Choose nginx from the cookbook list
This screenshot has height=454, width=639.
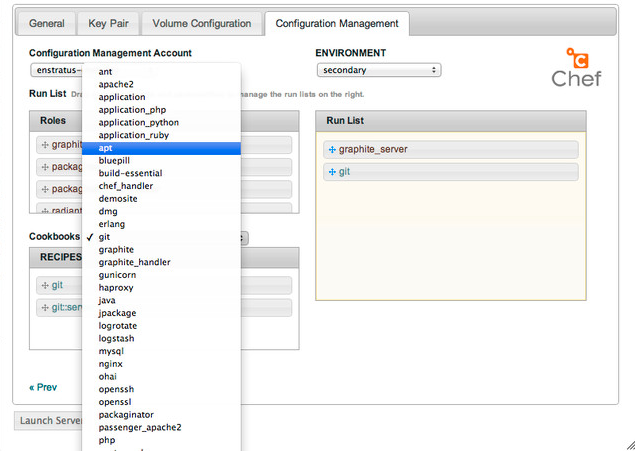(x=111, y=364)
